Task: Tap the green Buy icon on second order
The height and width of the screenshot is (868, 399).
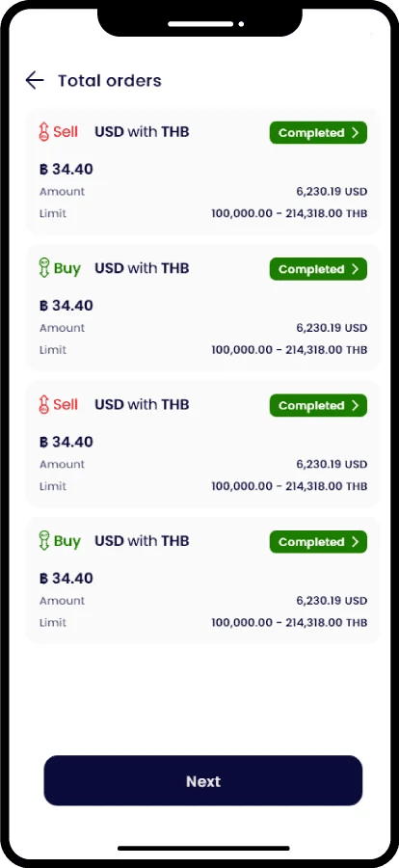Action: 44,268
